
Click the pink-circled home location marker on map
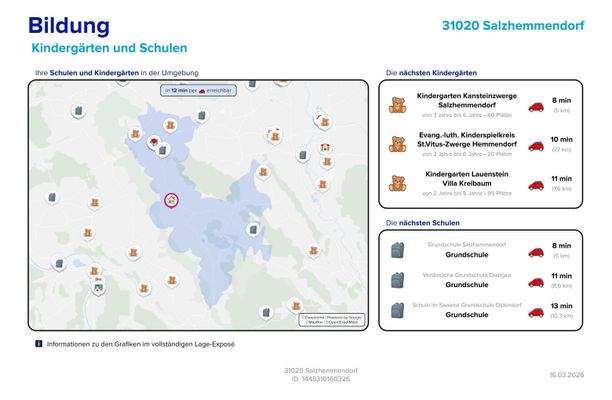click(171, 201)
